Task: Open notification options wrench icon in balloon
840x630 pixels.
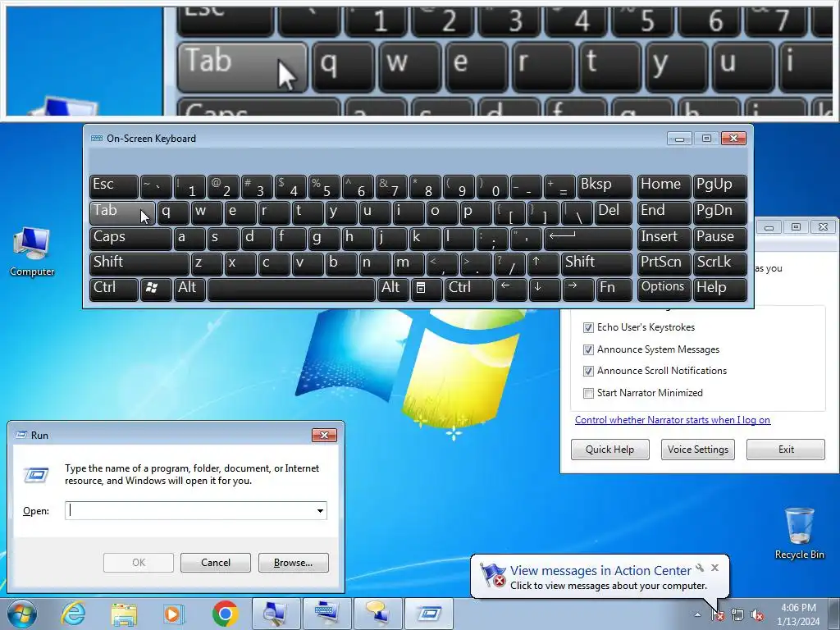Action: [700, 568]
